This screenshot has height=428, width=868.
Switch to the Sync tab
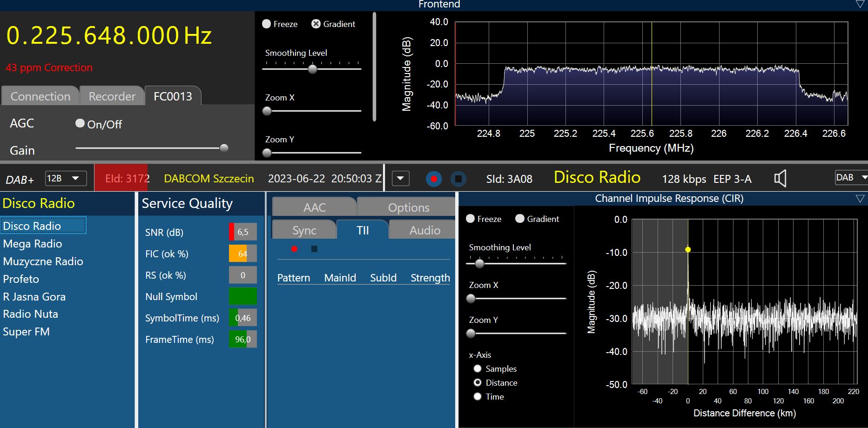[304, 230]
